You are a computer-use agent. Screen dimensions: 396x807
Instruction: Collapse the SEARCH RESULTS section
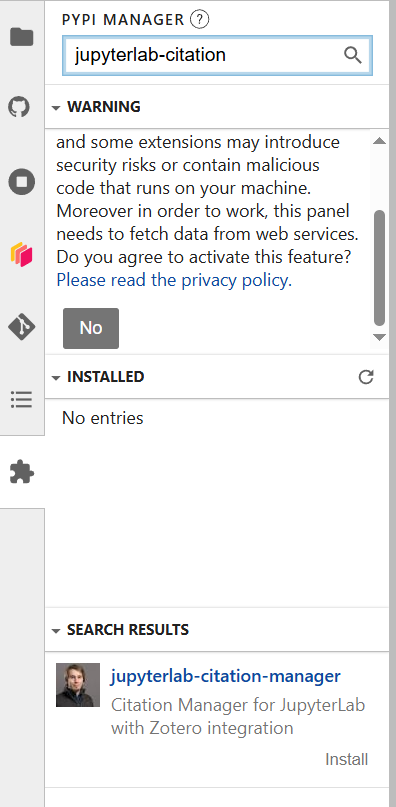120,629
